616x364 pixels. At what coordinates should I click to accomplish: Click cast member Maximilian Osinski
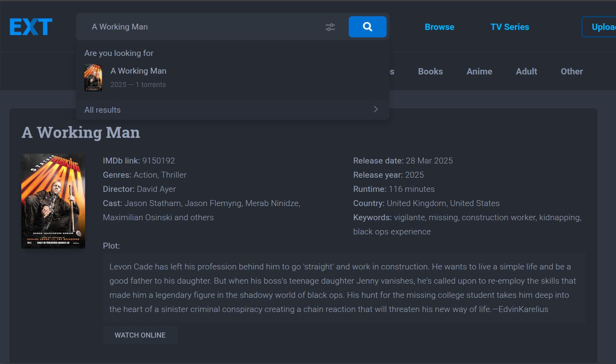138,217
